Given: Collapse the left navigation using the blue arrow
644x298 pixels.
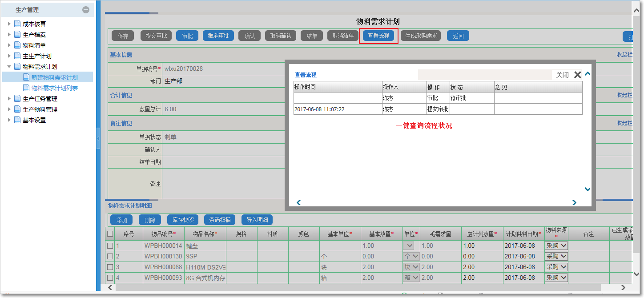Looking at the screenshot, I should pos(98,138).
